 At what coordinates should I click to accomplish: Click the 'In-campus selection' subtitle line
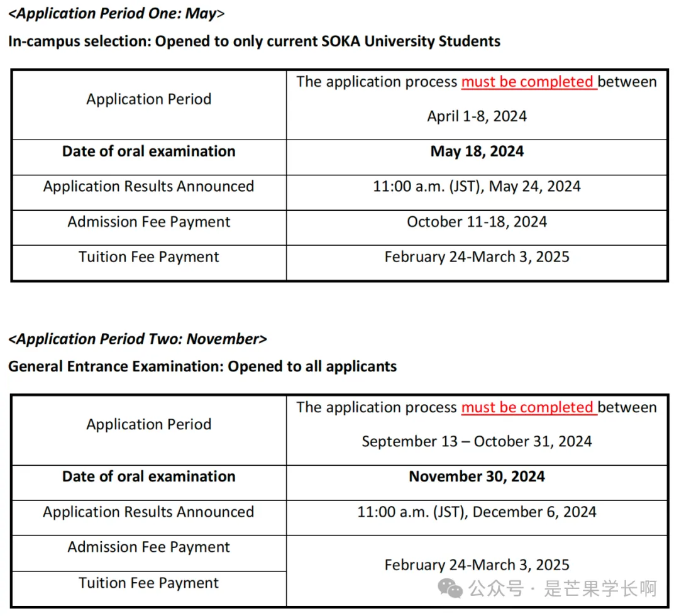coord(255,41)
